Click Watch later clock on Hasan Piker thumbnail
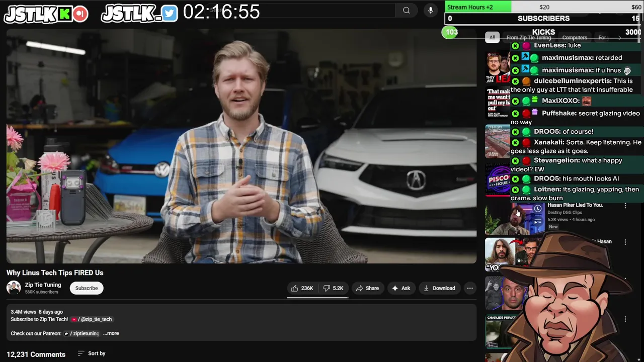Viewport: 644px width, 362px height. 538,209
